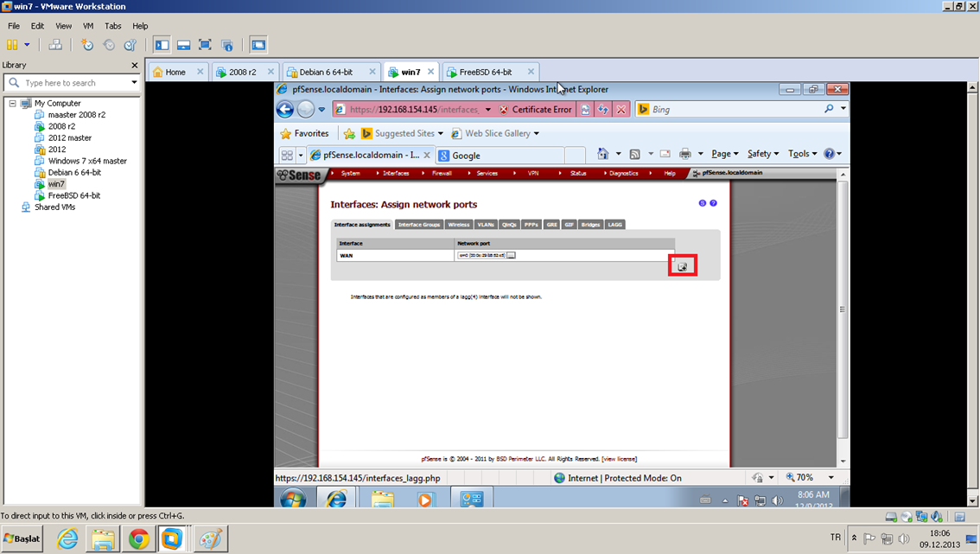Switch to Unity mode icon
Image resolution: width=980 pixels, height=554 pixels.
[x=227, y=45]
